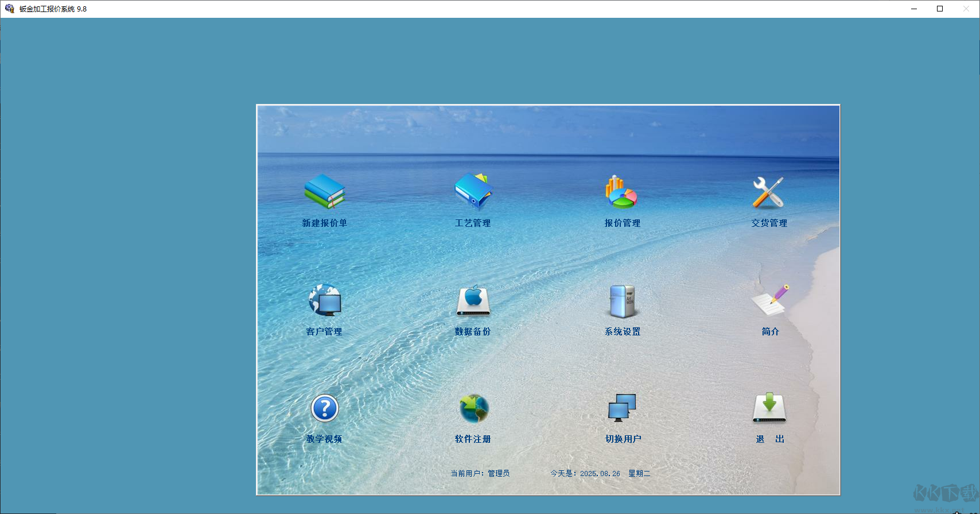The height and width of the screenshot is (514, 980).
Task: Click the 简介 text label
Action: tap(771, 332)
